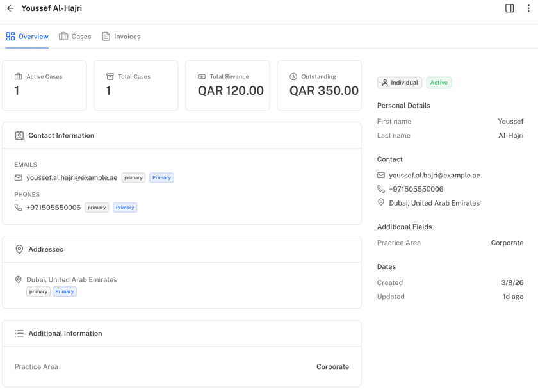The height and width of the screenshot is (392, 538).
Task: Click the email's blue Primary badge
Action: [161, 177]
